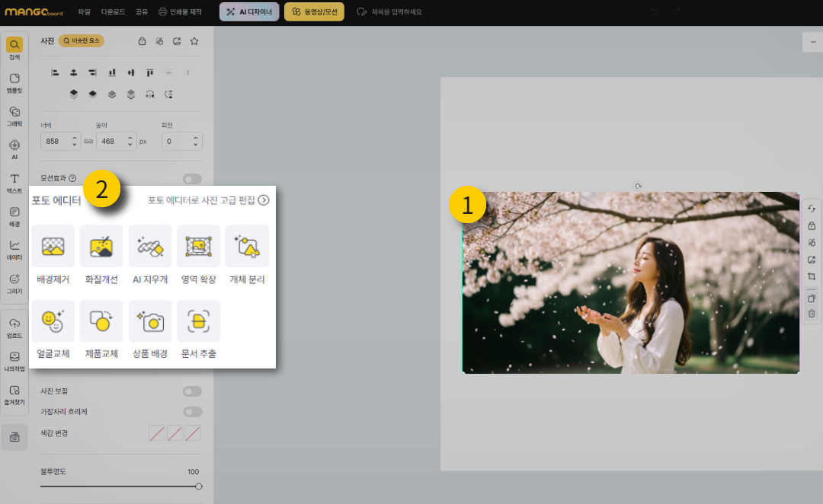
Task: Expand 포토 에디터로 사진 고급 편집 arrow
Action: tap(264, 200)
